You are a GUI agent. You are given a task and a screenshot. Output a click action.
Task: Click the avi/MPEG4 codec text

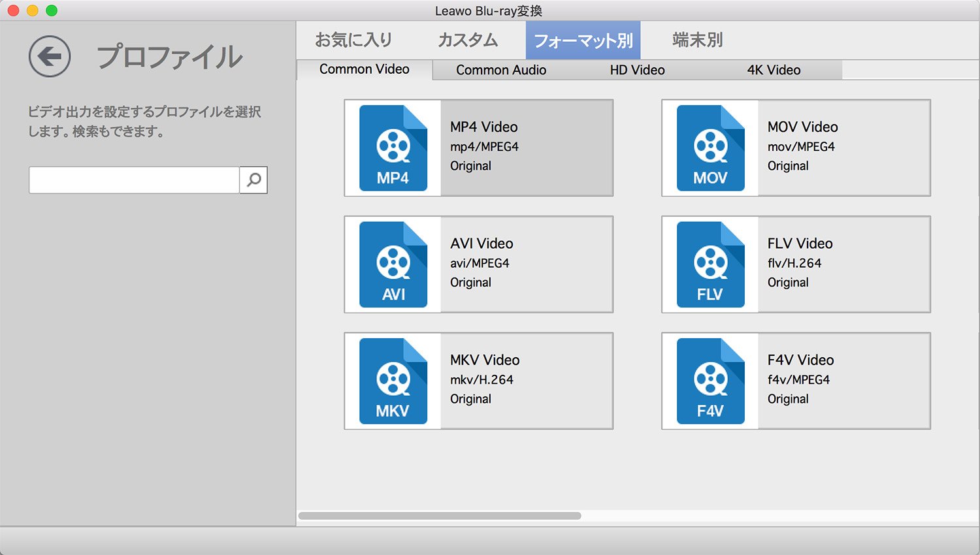click(x=480, y=263)
